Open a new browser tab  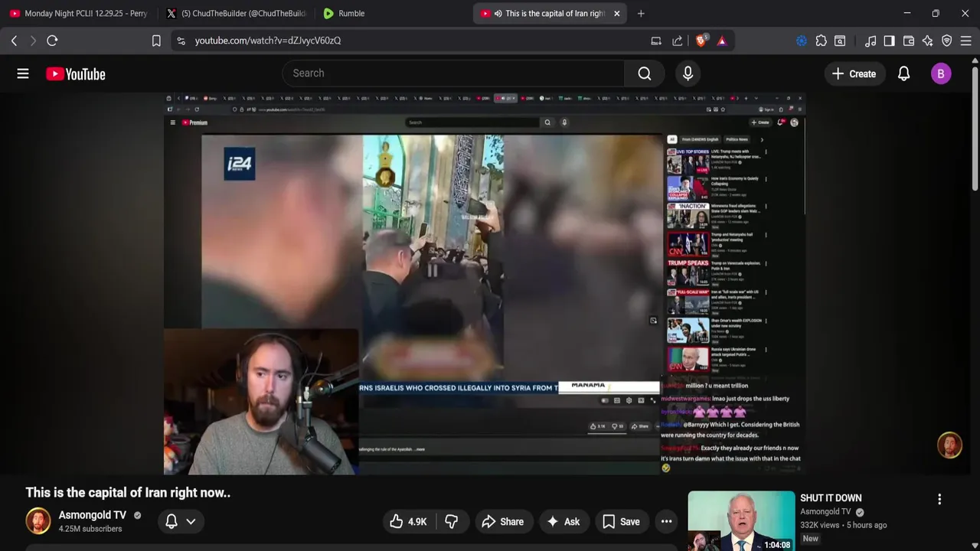pyautogui.click(x=641, y=13)
